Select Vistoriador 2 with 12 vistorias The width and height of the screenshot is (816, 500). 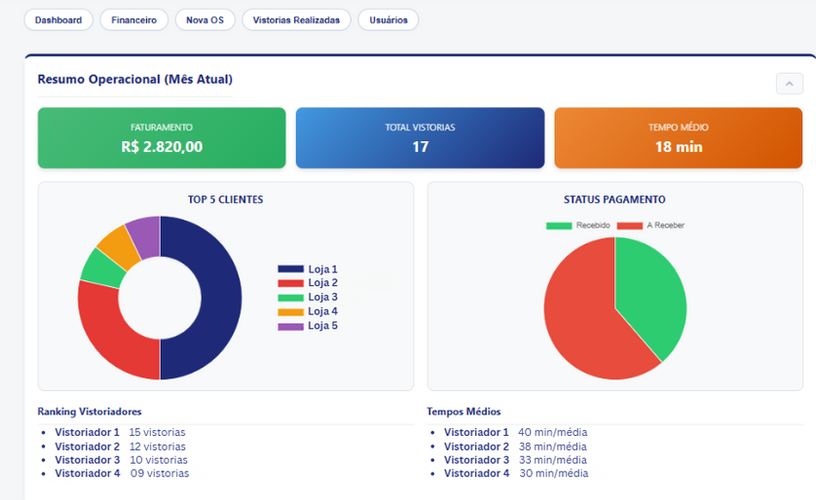(120, 446)
